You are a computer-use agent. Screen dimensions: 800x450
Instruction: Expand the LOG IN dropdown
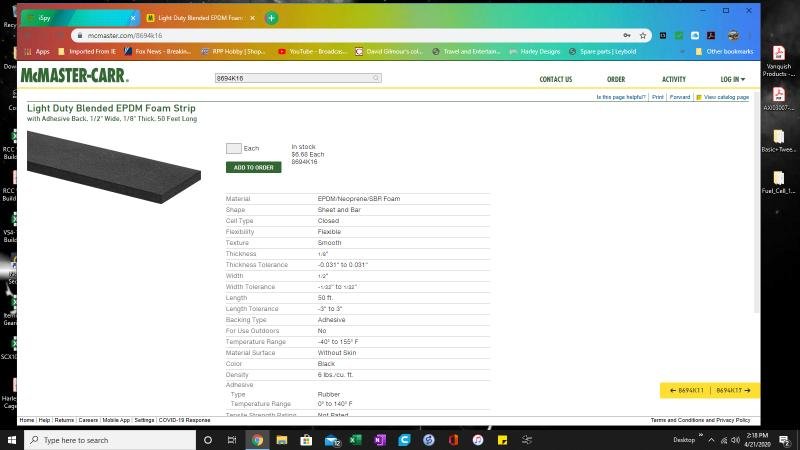point(733,79)
